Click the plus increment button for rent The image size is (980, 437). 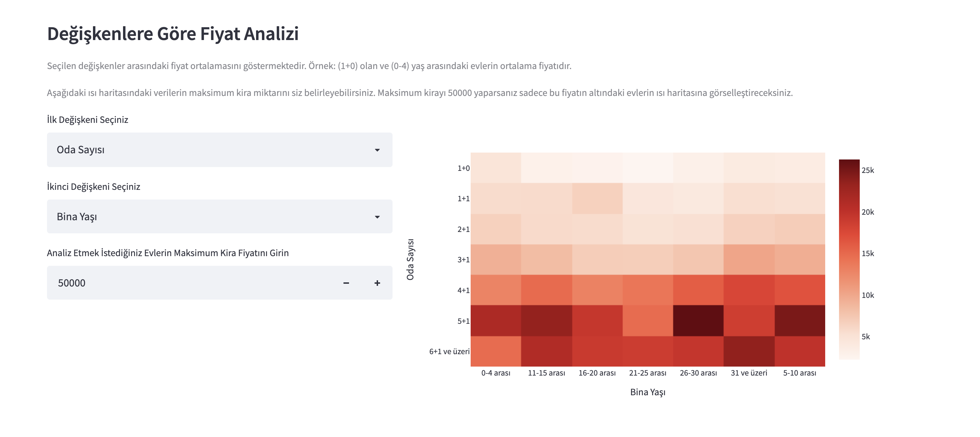click(x=377, y=283)
